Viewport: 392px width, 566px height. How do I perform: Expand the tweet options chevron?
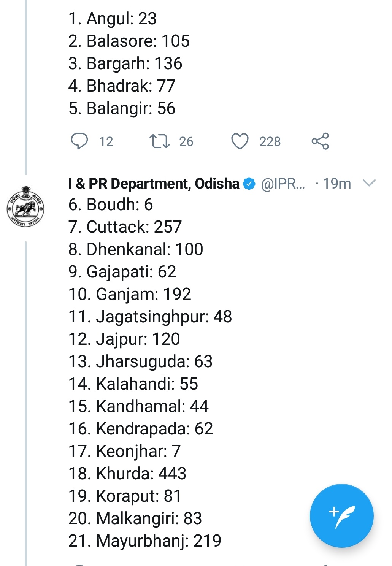click(x=369, y=183)
